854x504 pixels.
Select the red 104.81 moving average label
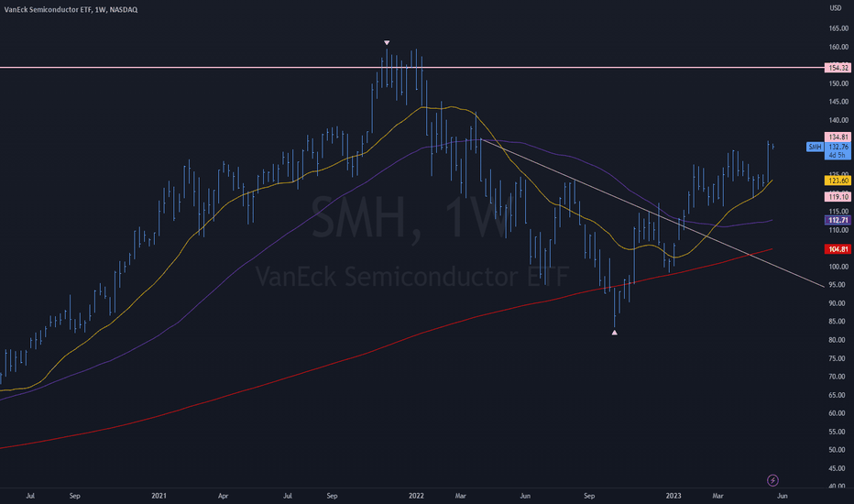[x=838, y=249]
